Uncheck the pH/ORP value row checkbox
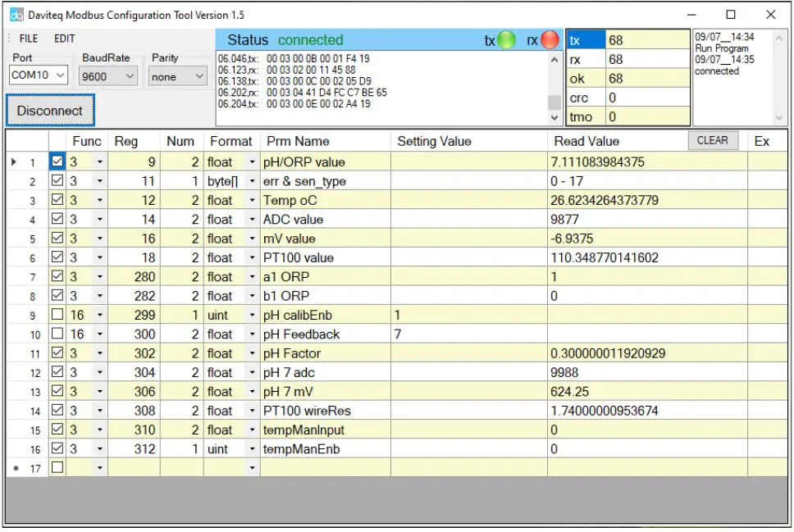Viewport: 794px width, 532px height. pyautogui.click(x=57, y=162)
